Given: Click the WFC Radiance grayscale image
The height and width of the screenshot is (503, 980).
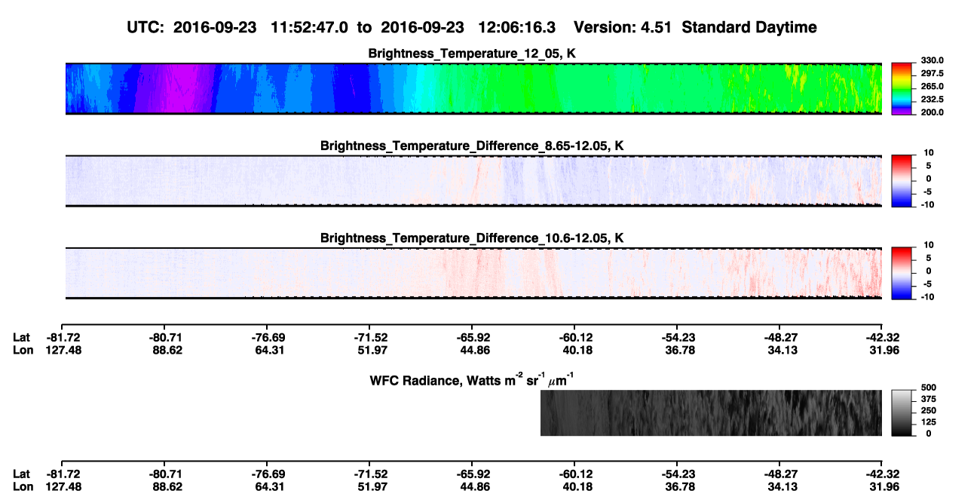Looking at the screenshot, I should click(711, 413).
